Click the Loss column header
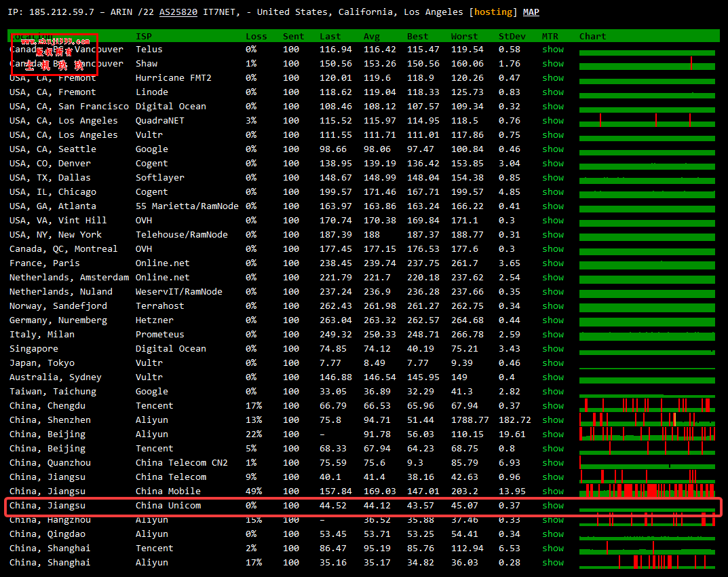Screen dimensions: 728x577 coord(256,36)
